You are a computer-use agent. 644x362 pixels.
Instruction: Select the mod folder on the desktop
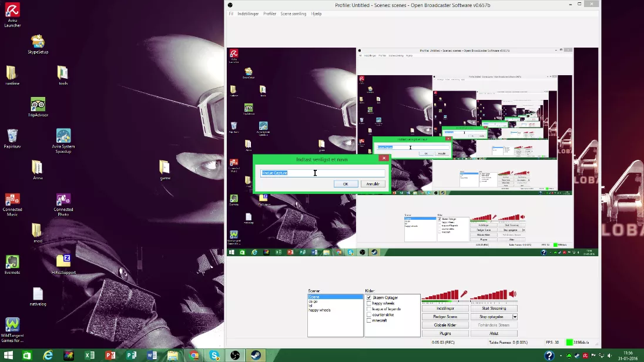click(38, 233)
